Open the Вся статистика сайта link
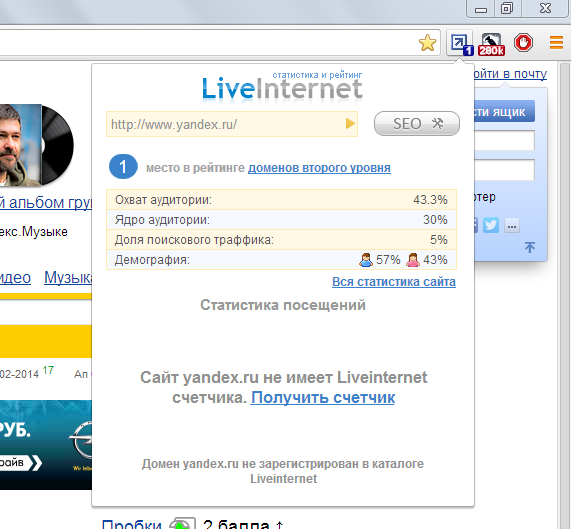Viewport: 571px width, 529px height. point(394,282)
